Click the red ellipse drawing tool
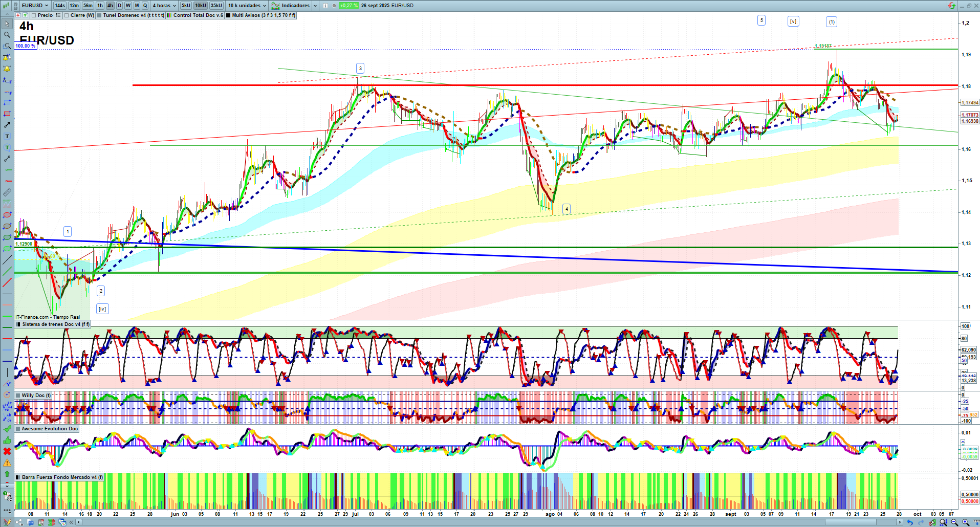980x527 pixels. coord(7,215)
